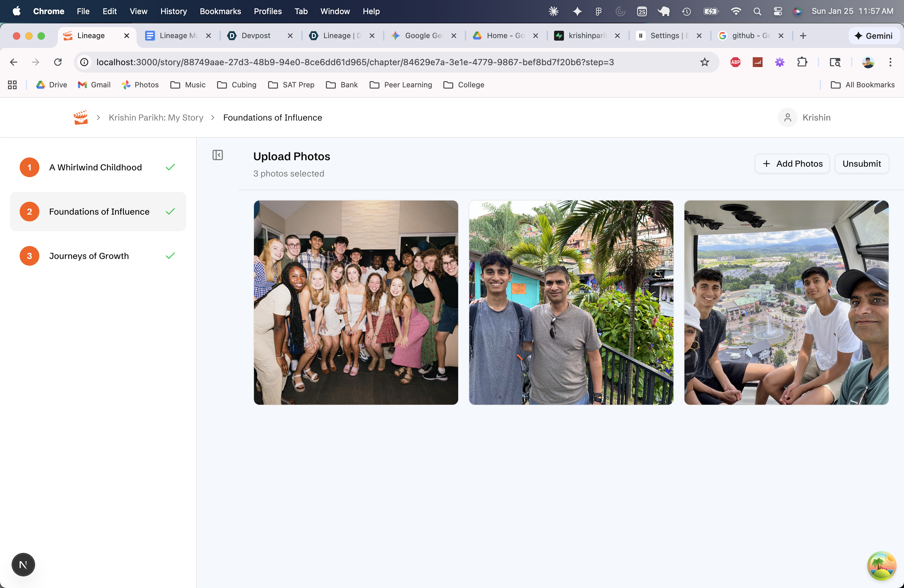The image size is (904, 588).
Task: Open the Next.js dev tools badge
Action: (23, 564)
